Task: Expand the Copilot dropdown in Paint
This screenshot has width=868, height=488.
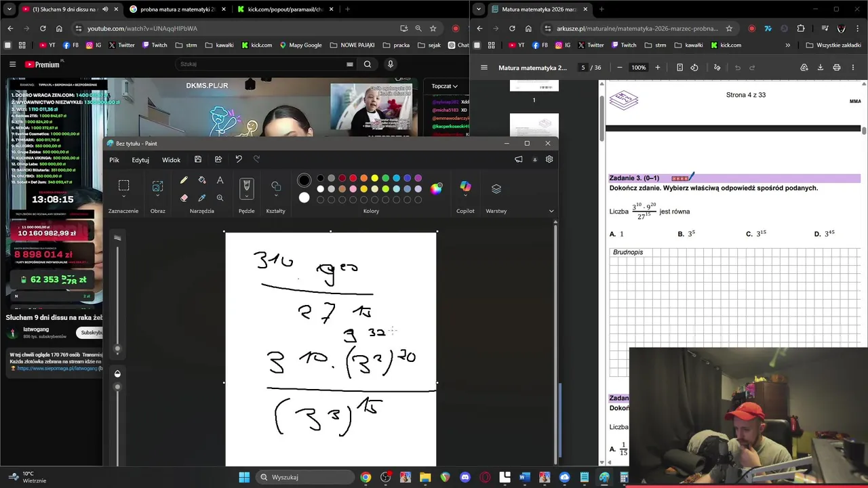Action: (465, 197)
